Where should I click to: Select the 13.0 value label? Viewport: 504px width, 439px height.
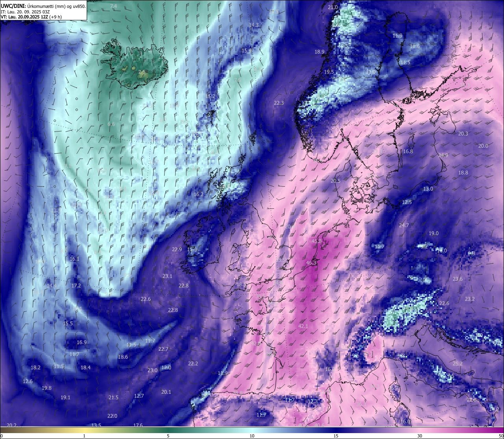(428, 189)
